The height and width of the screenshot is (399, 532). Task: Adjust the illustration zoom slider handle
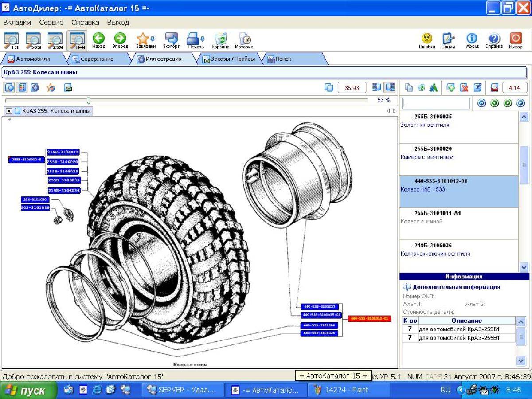(x=89, y=101)
